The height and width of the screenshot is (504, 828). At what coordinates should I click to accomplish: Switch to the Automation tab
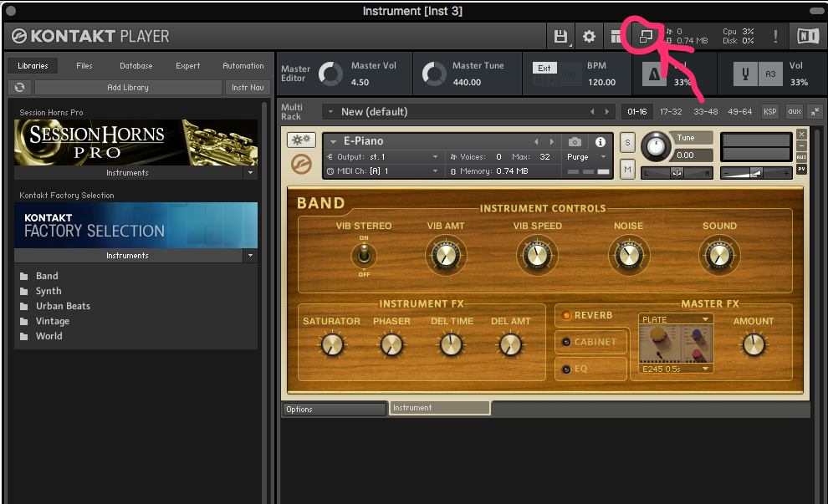pos(243,65)
